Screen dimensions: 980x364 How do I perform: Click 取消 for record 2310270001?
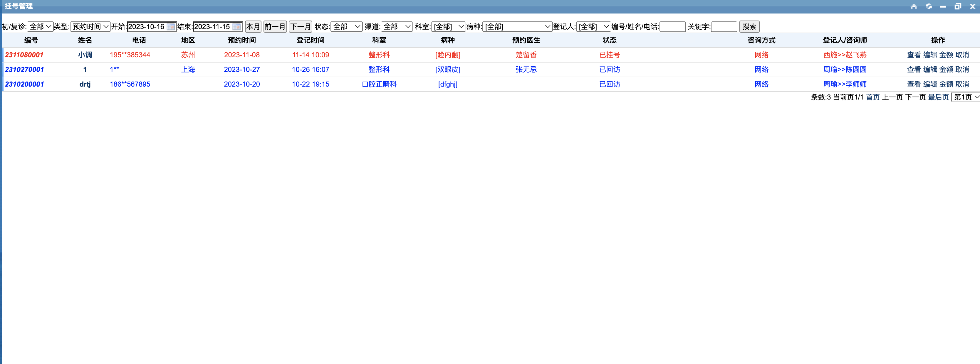962,70
